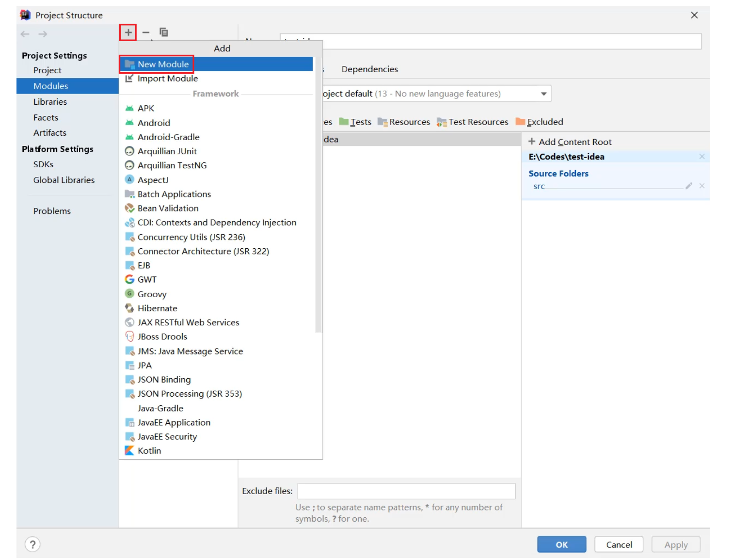Choose Import Module in Add menu

tap(216, 79)
